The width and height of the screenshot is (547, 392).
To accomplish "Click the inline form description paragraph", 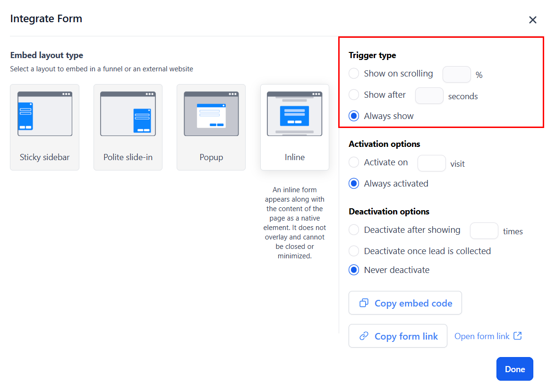I will tap(294, 223).
